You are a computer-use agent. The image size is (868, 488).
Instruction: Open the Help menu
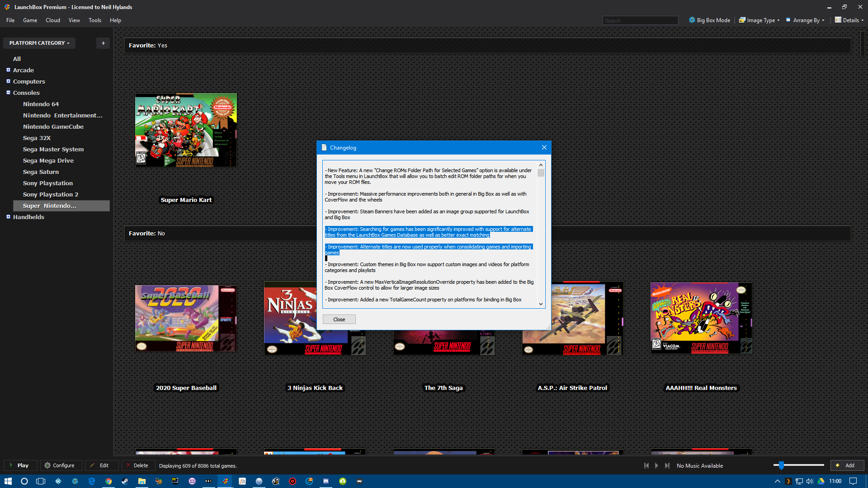pyautogui.click(x=115, y=20)
